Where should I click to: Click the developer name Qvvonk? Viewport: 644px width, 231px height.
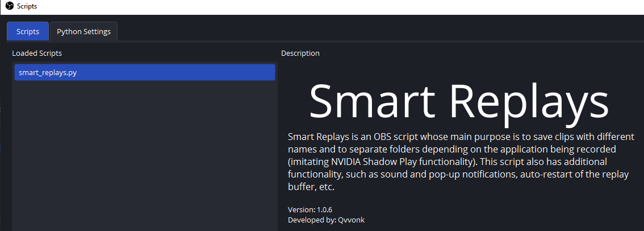tap(351, 220)
